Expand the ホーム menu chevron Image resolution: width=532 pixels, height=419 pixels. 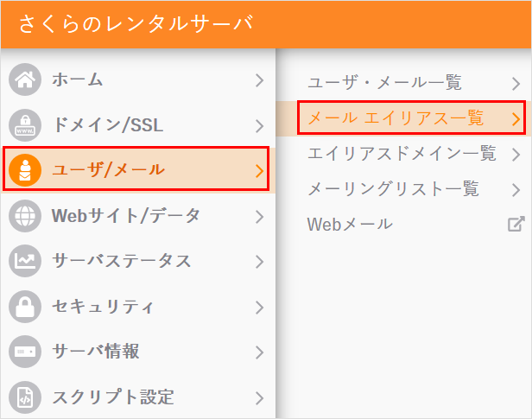(x=259, y=80)
